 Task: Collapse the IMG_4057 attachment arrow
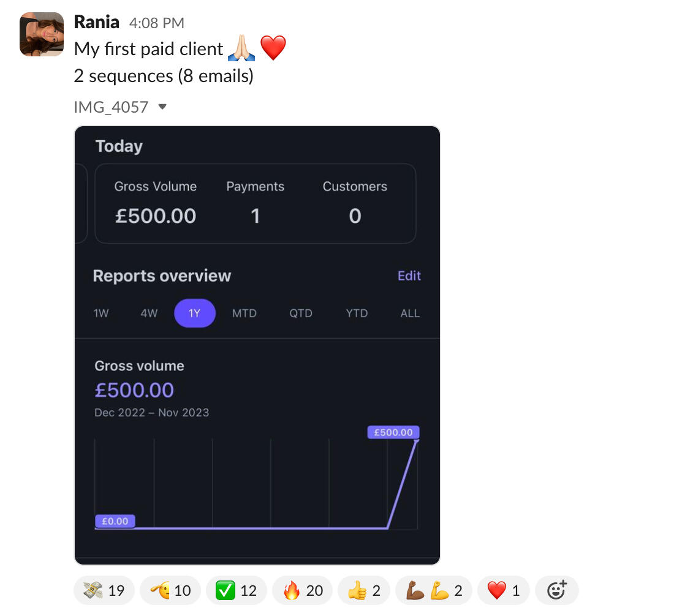point(162,107)
